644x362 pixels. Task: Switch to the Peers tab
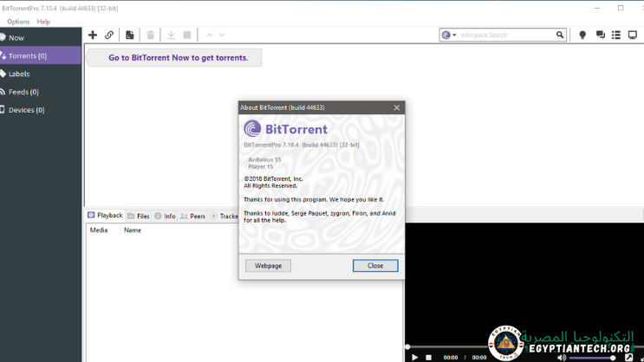tap(192, 216)
